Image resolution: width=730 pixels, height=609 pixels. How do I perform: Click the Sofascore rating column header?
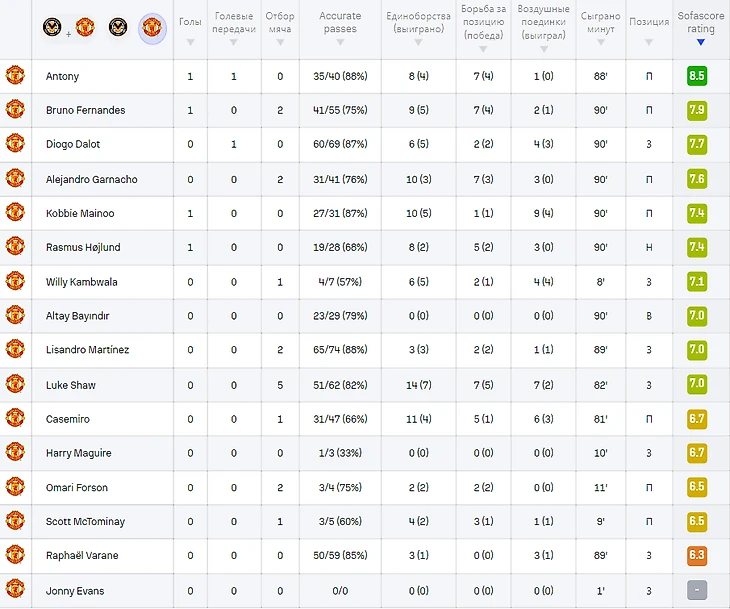click(700, 22)
